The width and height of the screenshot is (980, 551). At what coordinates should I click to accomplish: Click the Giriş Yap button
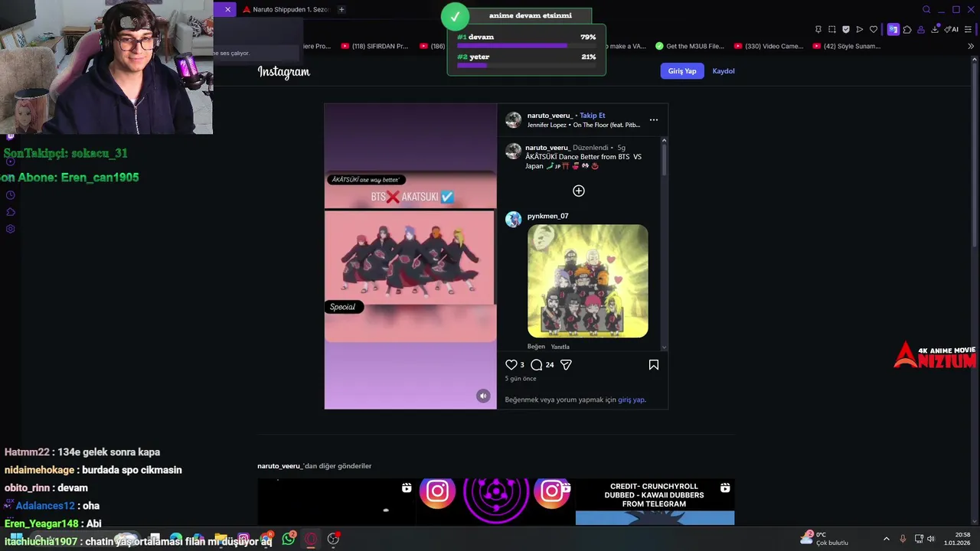coord(681,71)
